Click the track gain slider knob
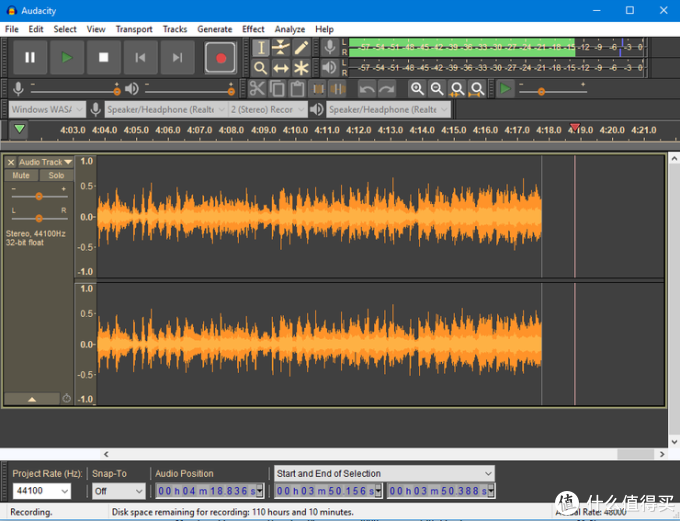This screenshot has height=521, width=680. [x=39, y=197]
